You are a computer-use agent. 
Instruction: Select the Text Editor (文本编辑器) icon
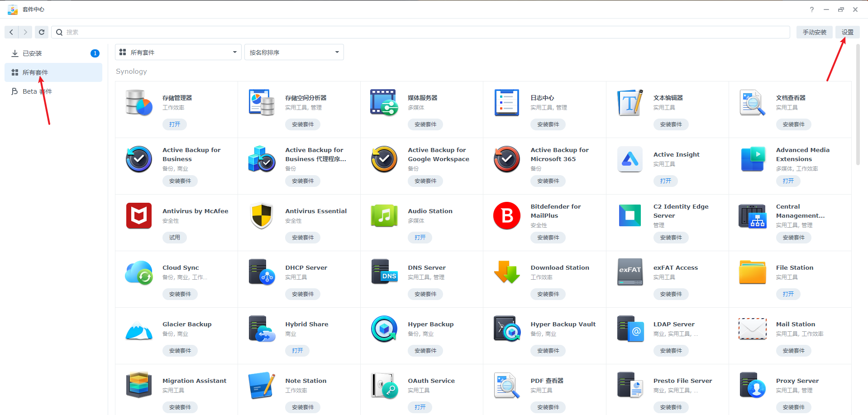(630, 102)
